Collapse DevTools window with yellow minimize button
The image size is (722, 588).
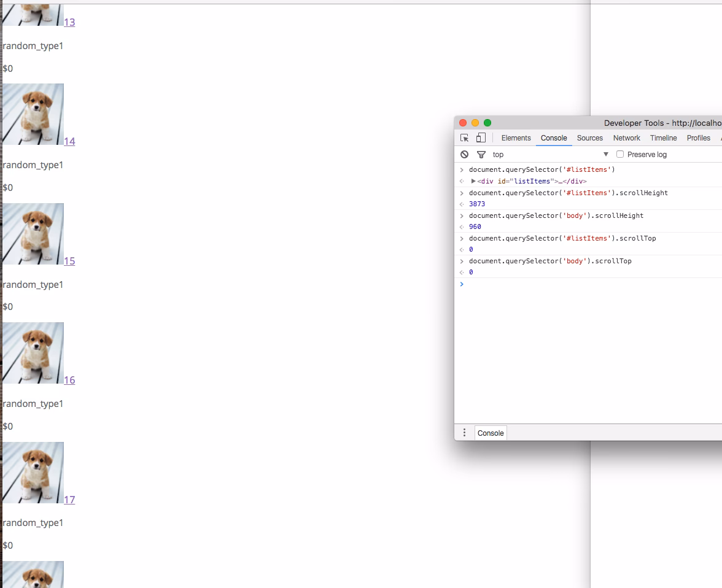click(x=475, y=123)
